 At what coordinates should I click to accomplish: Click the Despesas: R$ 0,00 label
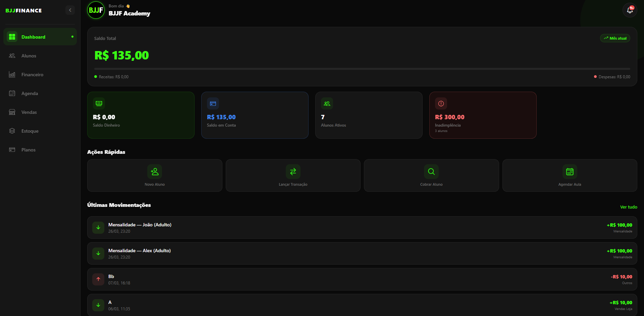pos(614,77)
